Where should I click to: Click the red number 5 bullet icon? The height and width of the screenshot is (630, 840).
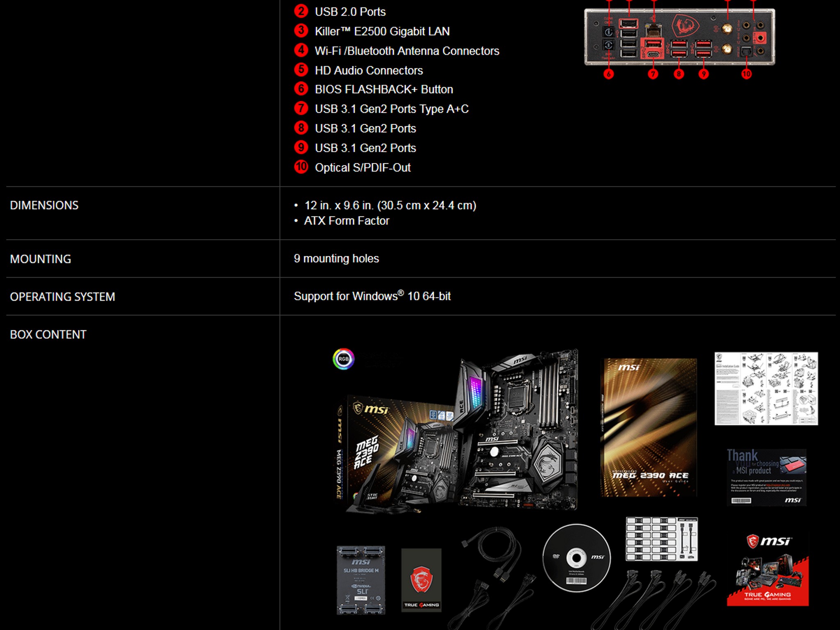301,69
